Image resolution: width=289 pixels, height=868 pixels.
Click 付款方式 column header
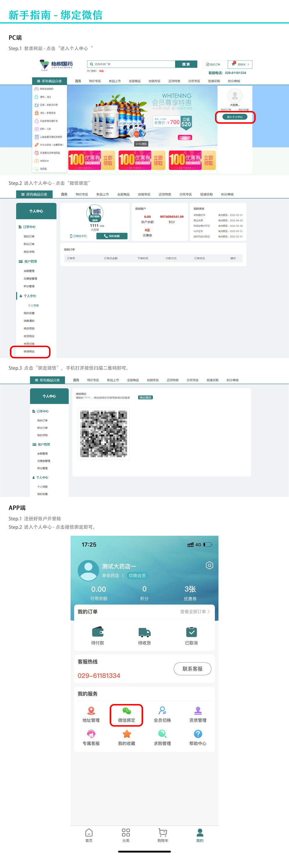click(171, 258)
